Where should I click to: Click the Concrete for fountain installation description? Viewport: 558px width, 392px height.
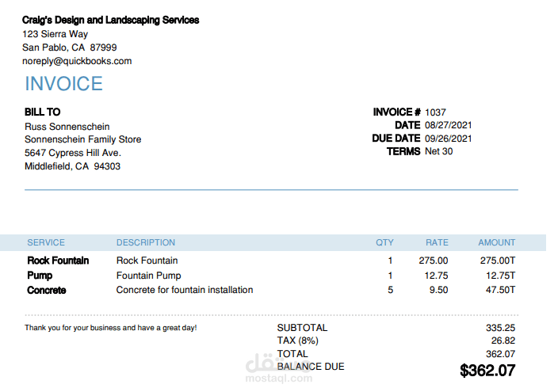[185, 290]
